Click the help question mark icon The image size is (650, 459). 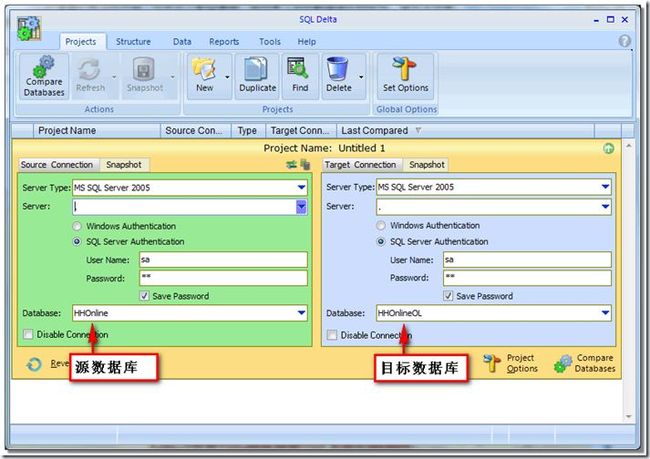(625, 41)
